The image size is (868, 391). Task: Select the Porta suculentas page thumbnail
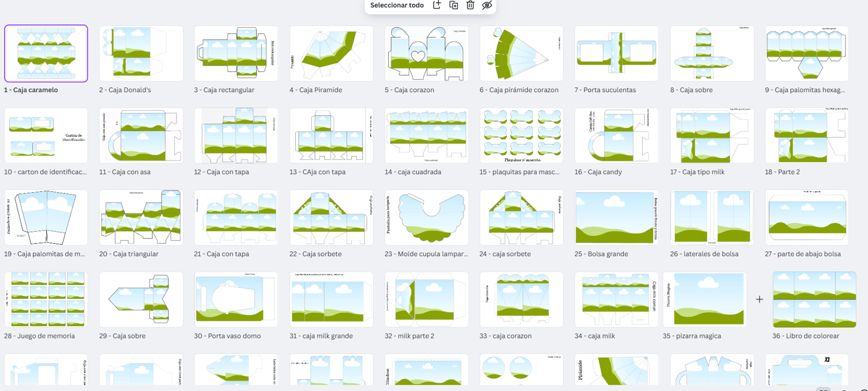click(617, 53)
